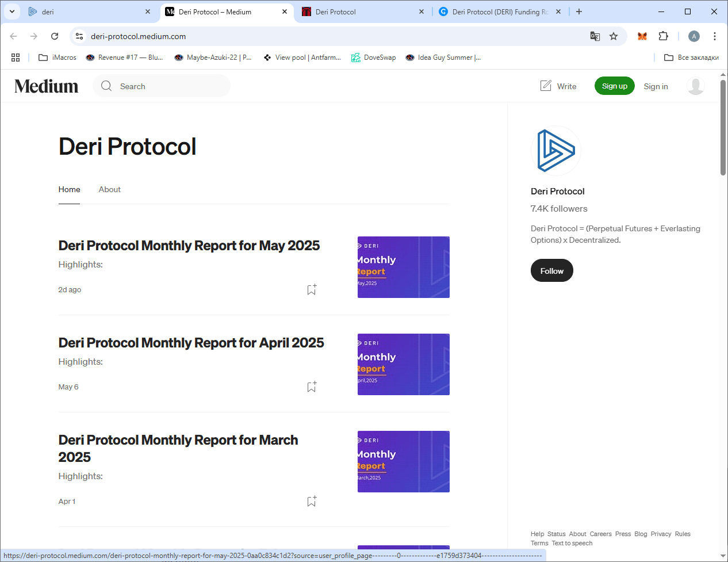Open DoveSwap bookmark
This screenshot has width=728, height=562.
(374, 58)
